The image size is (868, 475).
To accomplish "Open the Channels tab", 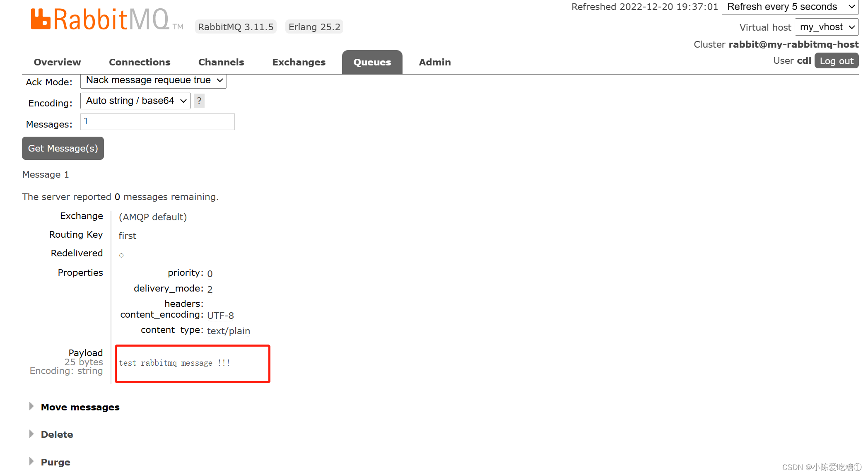I will coord(221,62).
